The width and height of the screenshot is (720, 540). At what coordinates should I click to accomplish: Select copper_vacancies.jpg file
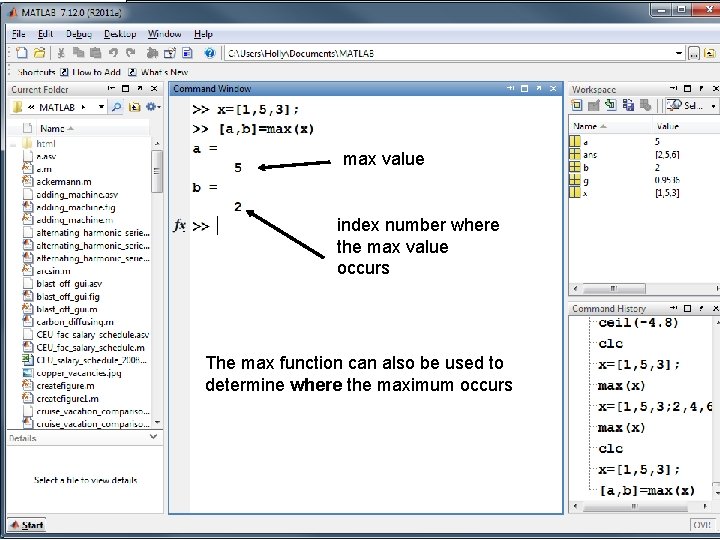click(79, 373)
